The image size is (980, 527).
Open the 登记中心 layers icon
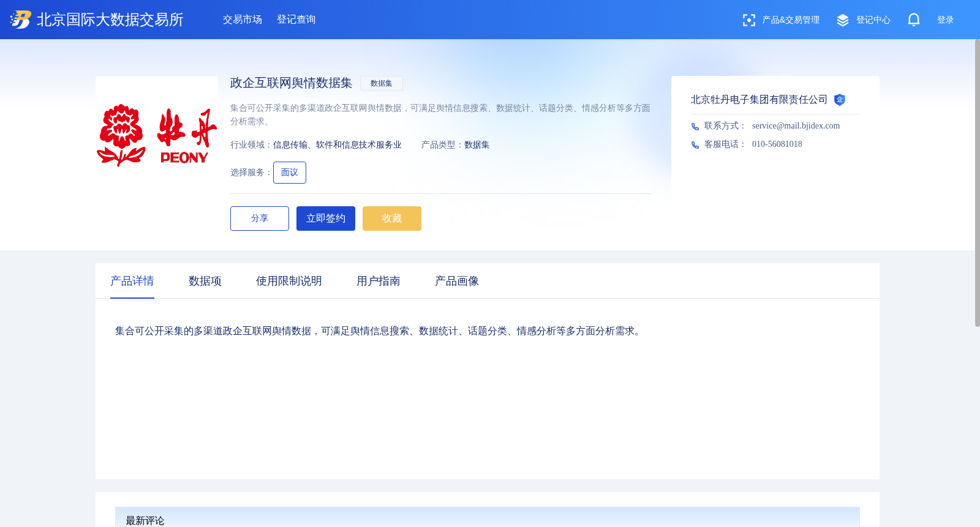coord(843,20)
